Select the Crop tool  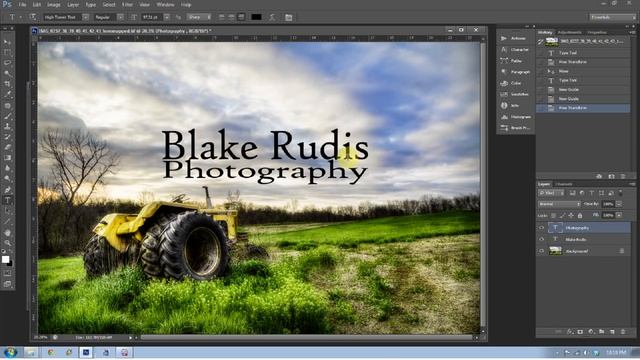(7, 84)
